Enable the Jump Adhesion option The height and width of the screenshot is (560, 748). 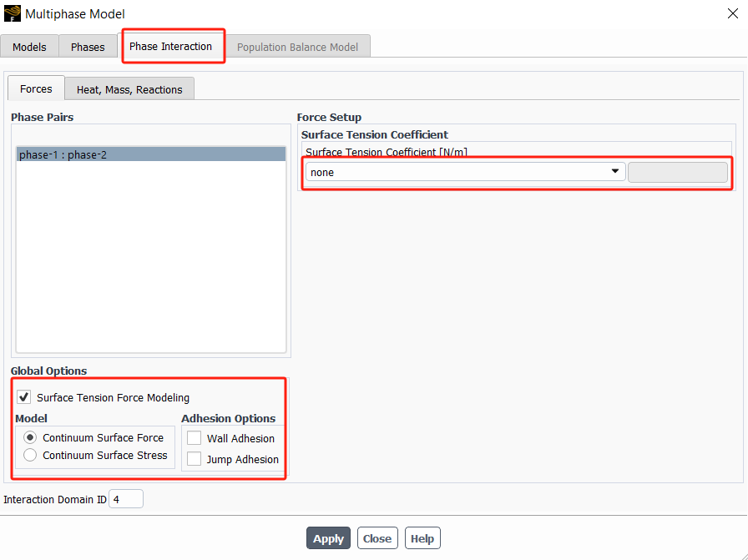195,459
